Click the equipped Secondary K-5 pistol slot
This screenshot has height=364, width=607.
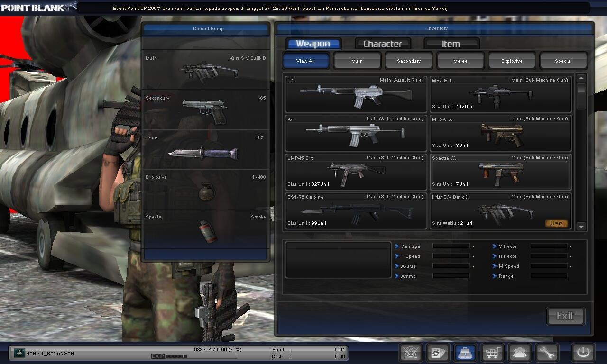click(206, 110)
